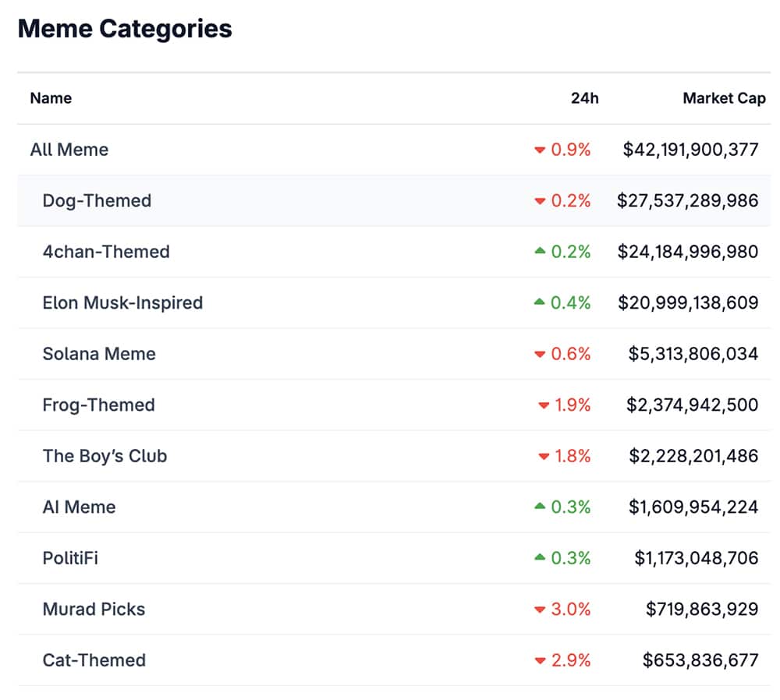Click the Meme Categories heading

pos(125,29)
